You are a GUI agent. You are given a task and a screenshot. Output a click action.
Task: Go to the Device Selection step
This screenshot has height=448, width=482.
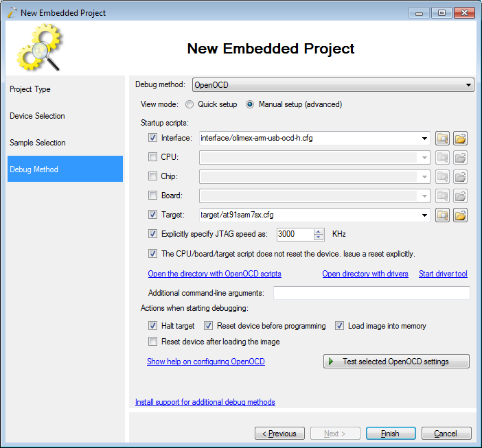click(x=37, y=116)
